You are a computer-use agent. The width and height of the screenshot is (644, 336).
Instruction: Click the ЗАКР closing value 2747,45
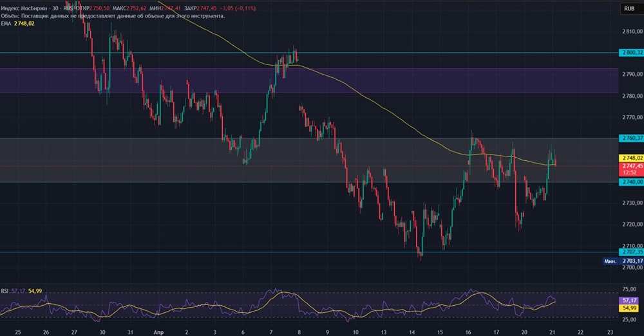pyautogui.click(x=207, y=8)
